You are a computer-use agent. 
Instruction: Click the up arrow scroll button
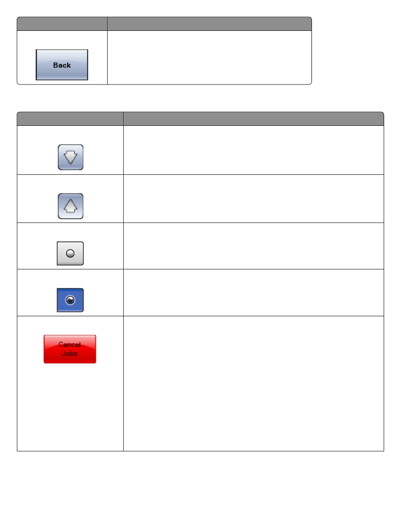[70, 206]
